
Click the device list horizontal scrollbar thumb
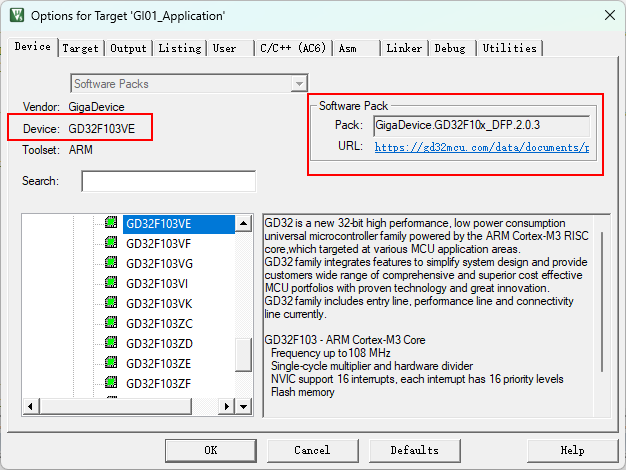[115, 407]
